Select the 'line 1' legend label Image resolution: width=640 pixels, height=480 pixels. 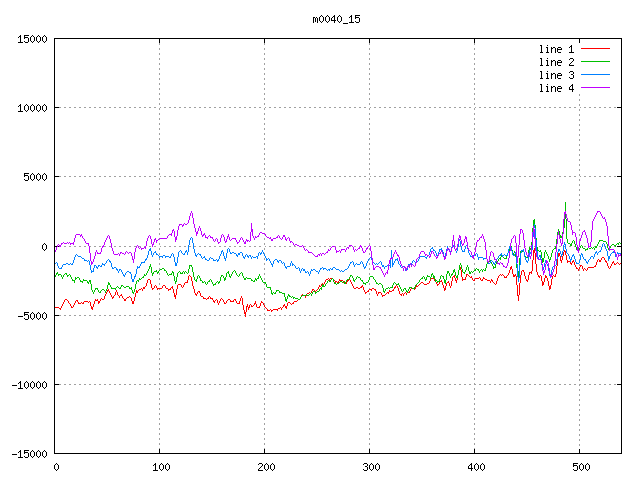[556, 49]
